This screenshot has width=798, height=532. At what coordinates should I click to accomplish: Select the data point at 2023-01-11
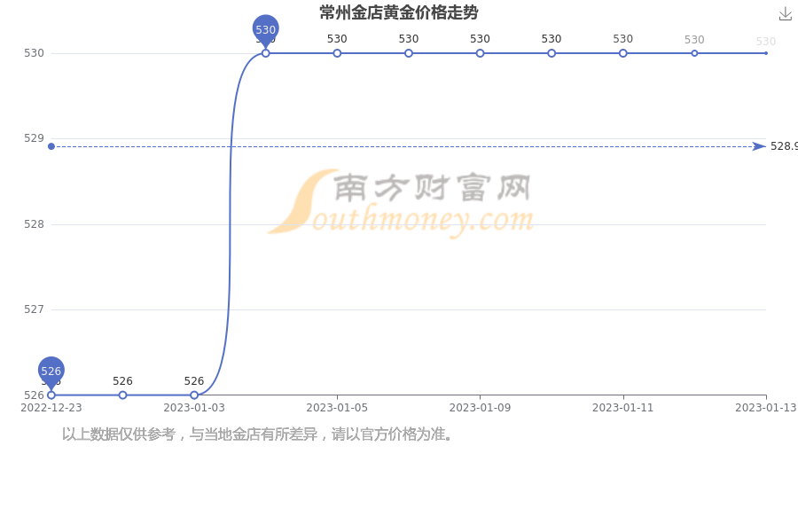coord(623,53)
